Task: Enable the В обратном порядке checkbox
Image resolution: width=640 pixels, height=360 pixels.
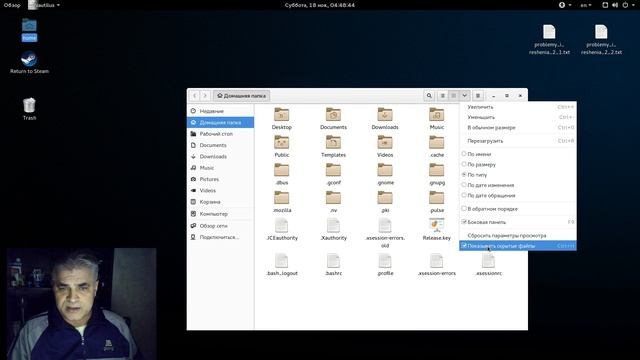Action: (464, 209)
